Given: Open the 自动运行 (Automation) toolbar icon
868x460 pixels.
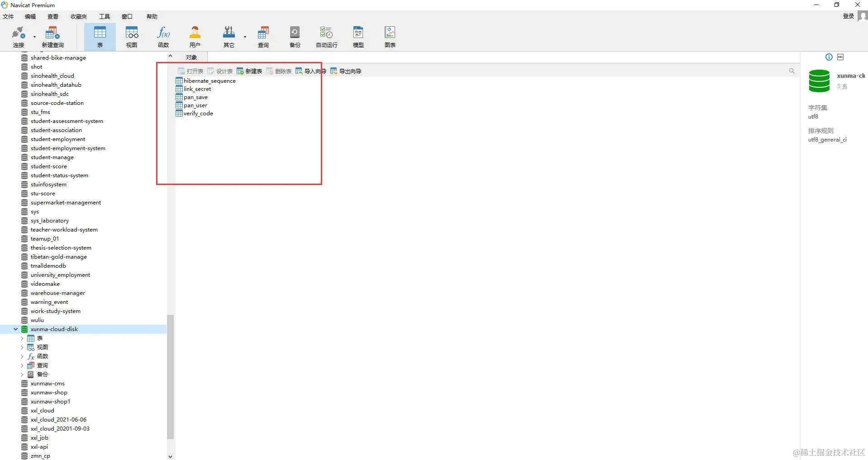Looking at the screenshot, I should tap(326, 37).
